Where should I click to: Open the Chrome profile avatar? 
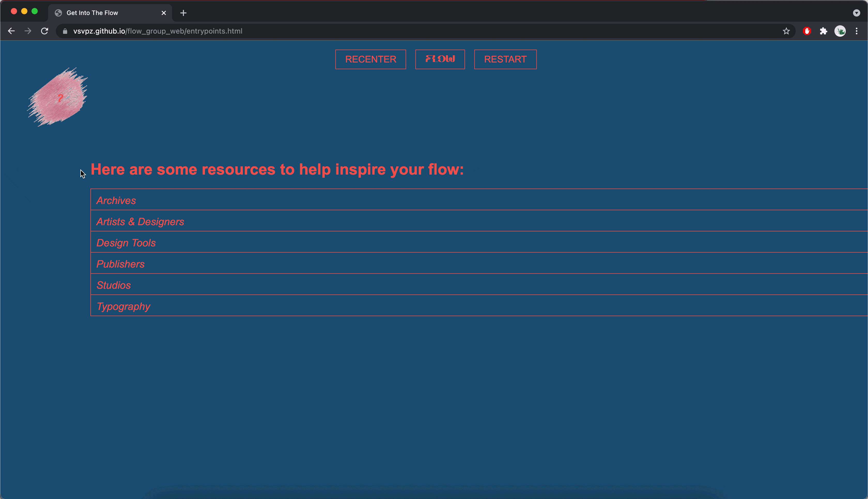[840, 31]
